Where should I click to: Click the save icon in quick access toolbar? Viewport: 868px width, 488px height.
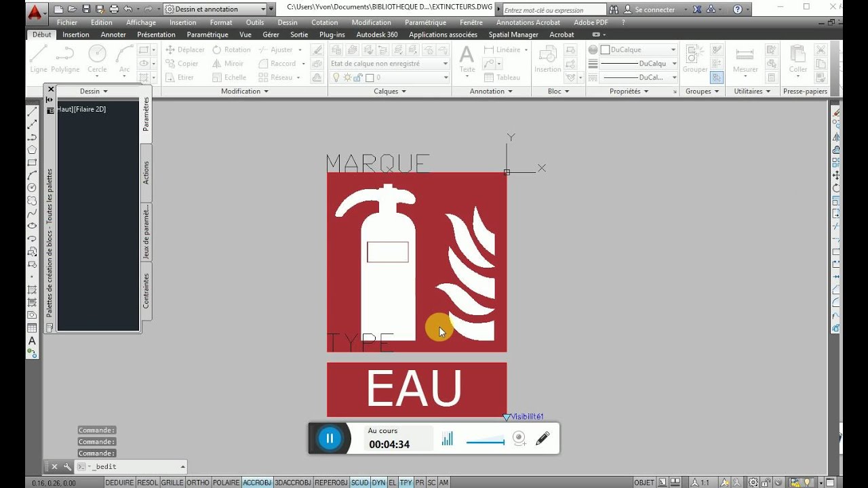click(x=86, y=9)
